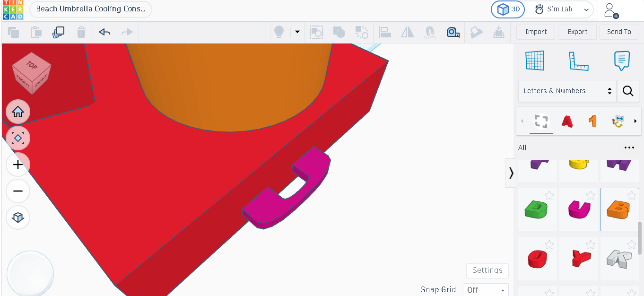The image size is (644, 296).
Task: Open the Settings button in workspace
Action: point(487,270)
